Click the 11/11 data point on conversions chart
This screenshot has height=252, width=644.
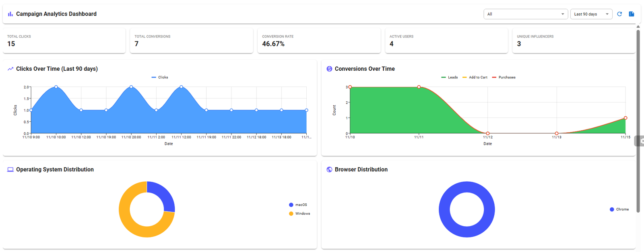[x=419, y=87]
